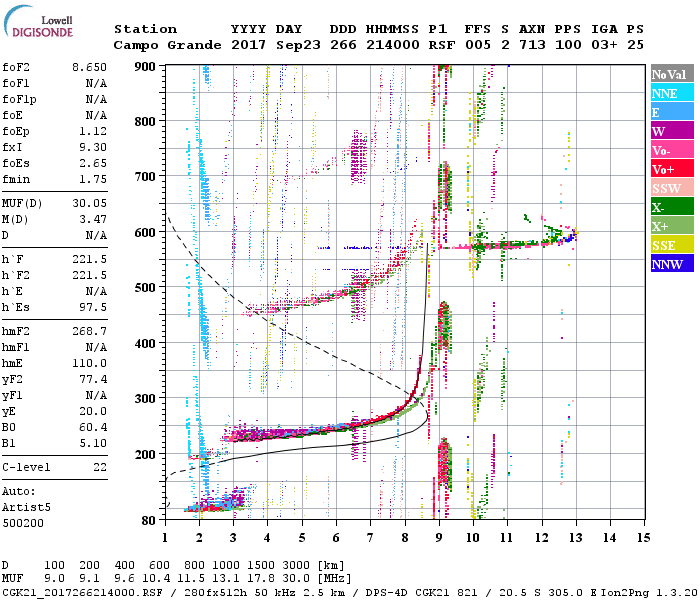
Task: Click the Lowell Digisonde logo
Action: (38, 22)
